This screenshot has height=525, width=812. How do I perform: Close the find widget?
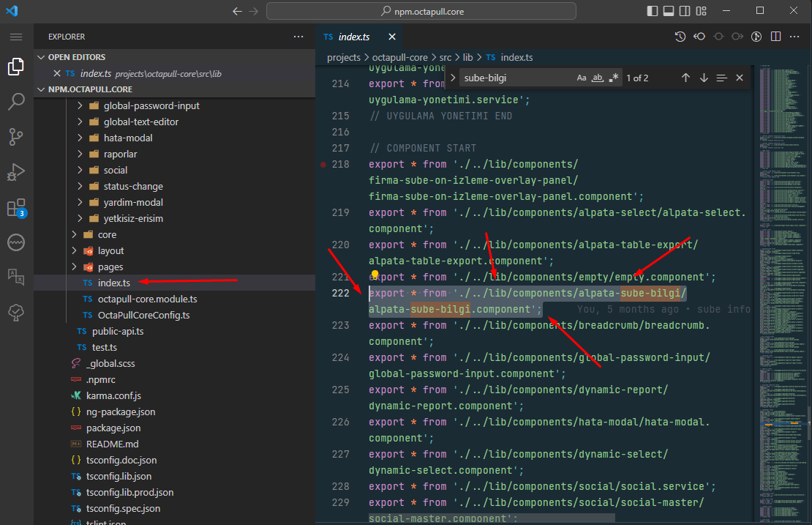pos(740,78)
